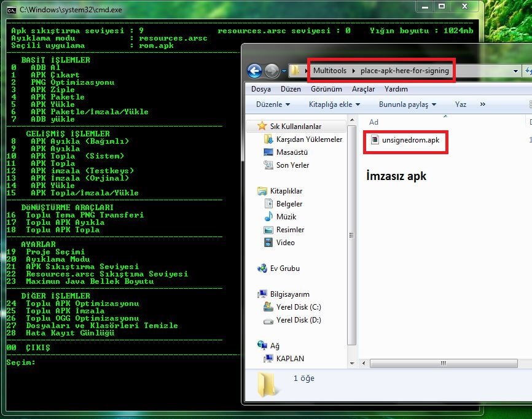Collapse the Sık Kullanılanlar section
The image size is (532, 419).
tap(252, 126)
